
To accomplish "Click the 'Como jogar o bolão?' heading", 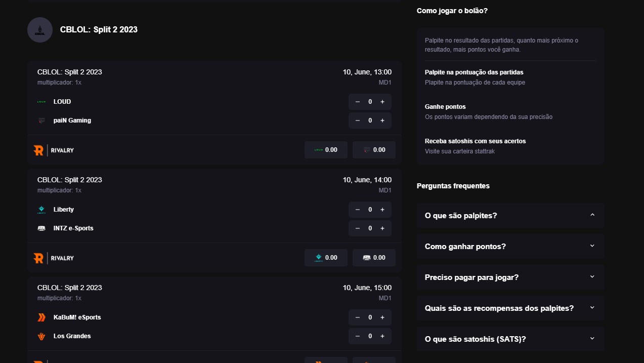I will [x=451, y=10].
